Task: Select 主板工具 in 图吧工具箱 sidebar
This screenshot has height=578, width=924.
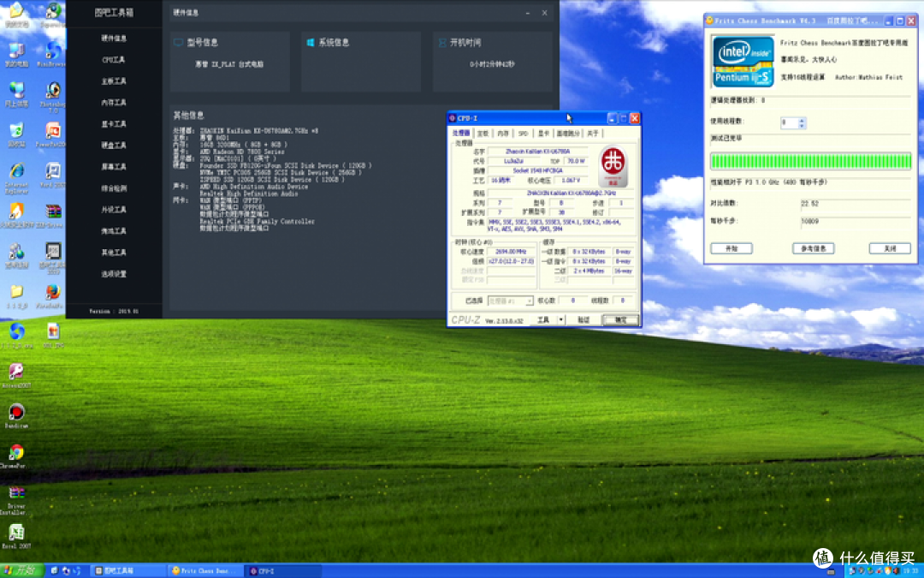Action: click(x=114, y=80)
